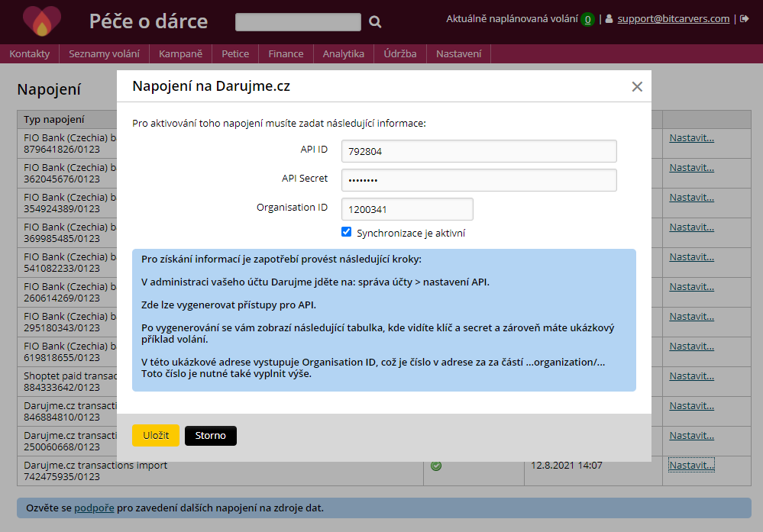
Task: Click the user profile icon
Action: click(x=609, y=19)
